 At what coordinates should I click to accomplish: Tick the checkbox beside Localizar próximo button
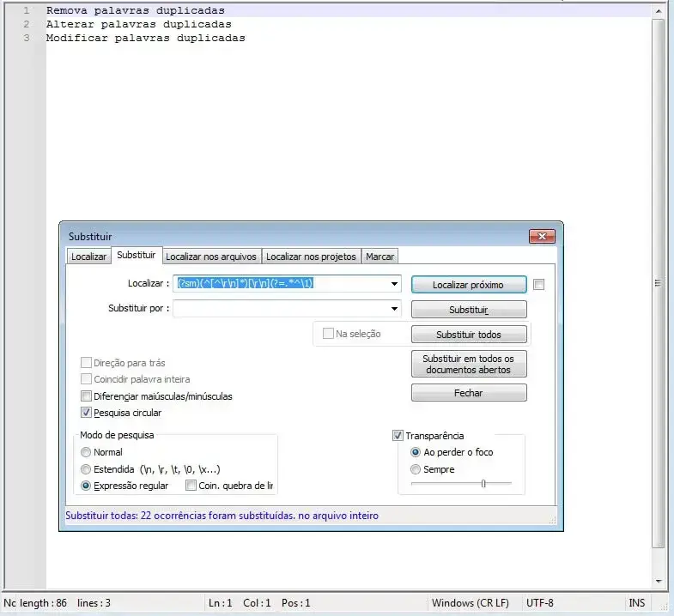pyautogui.click(x=538, y=285)
